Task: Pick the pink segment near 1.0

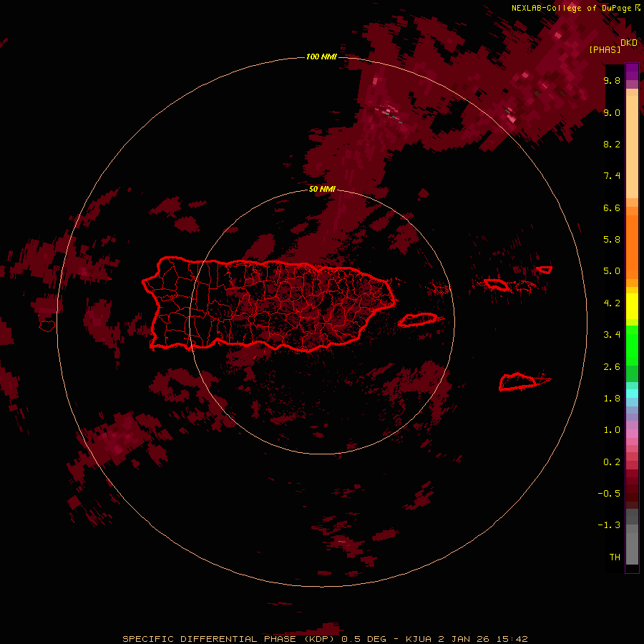Action: pos(632,434)
